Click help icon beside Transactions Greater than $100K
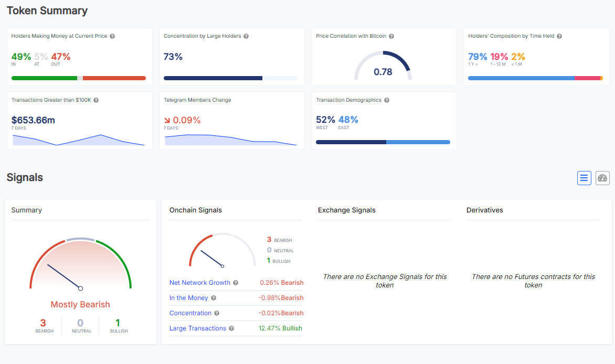615x364 pixels. pos(96,100)
